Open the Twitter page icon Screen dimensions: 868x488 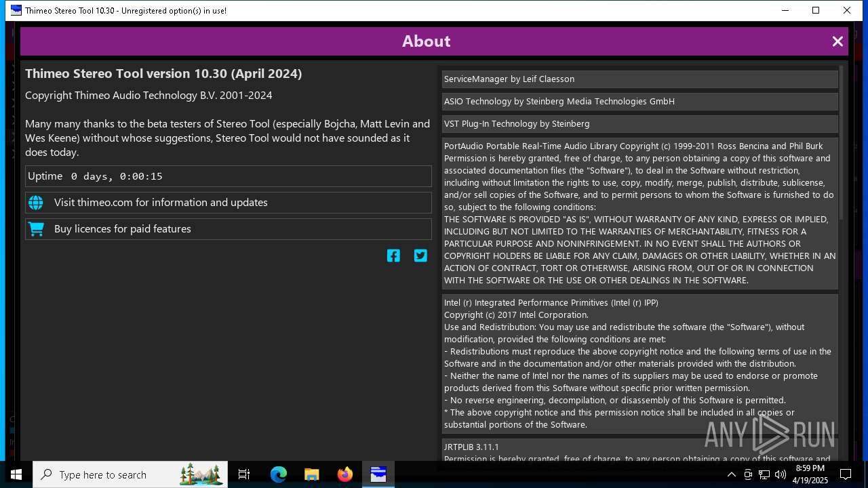[x=420, y=256]
